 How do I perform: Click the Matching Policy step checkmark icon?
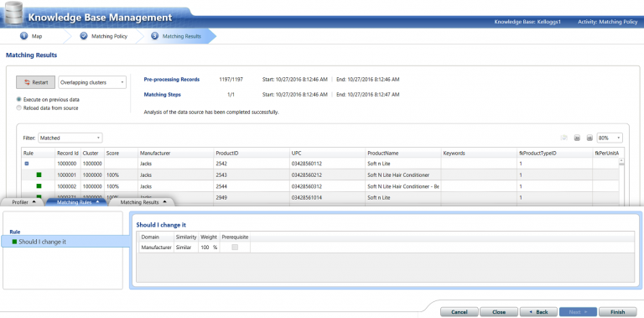coord(84,36)
